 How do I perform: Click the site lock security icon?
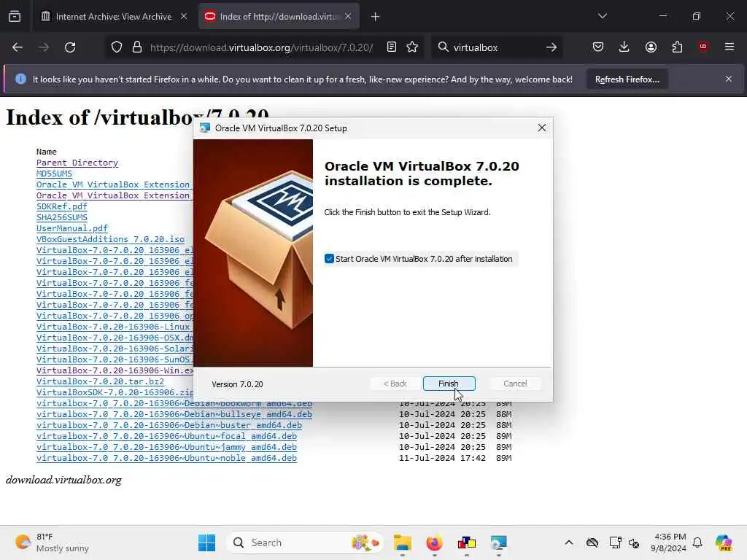point(137,47)
